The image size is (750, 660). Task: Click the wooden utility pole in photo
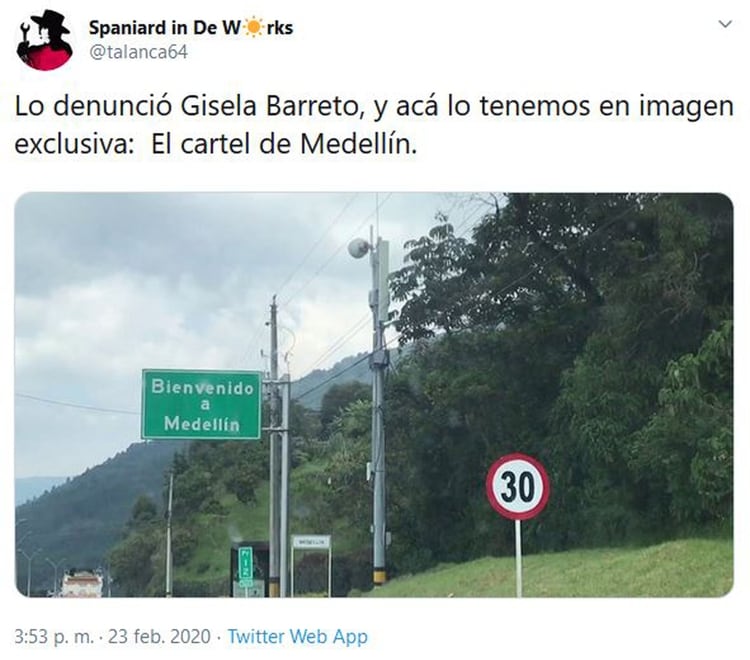click(274, 445)
